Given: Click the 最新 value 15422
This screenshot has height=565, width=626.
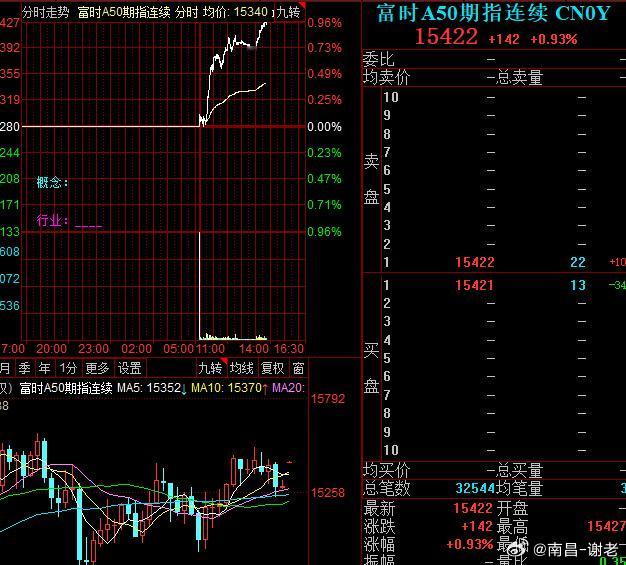Looking at the screenshot, I should tap(473, 508).
